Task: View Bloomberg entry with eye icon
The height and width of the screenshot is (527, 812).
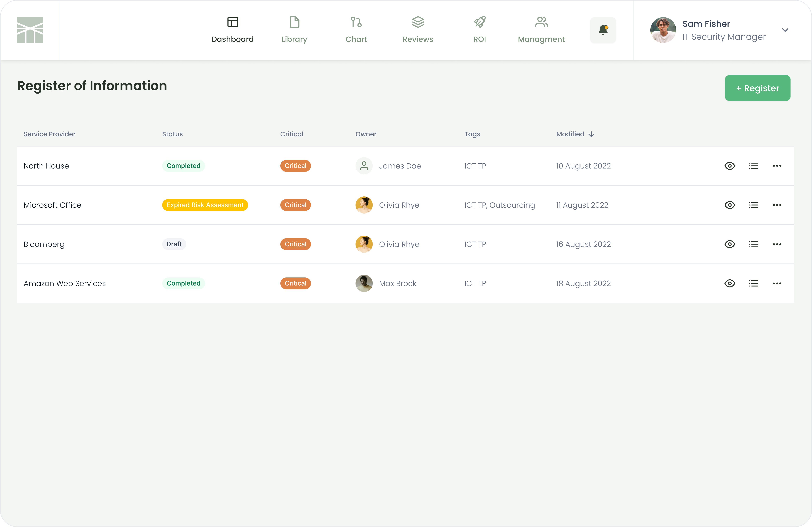Action: 729,244
